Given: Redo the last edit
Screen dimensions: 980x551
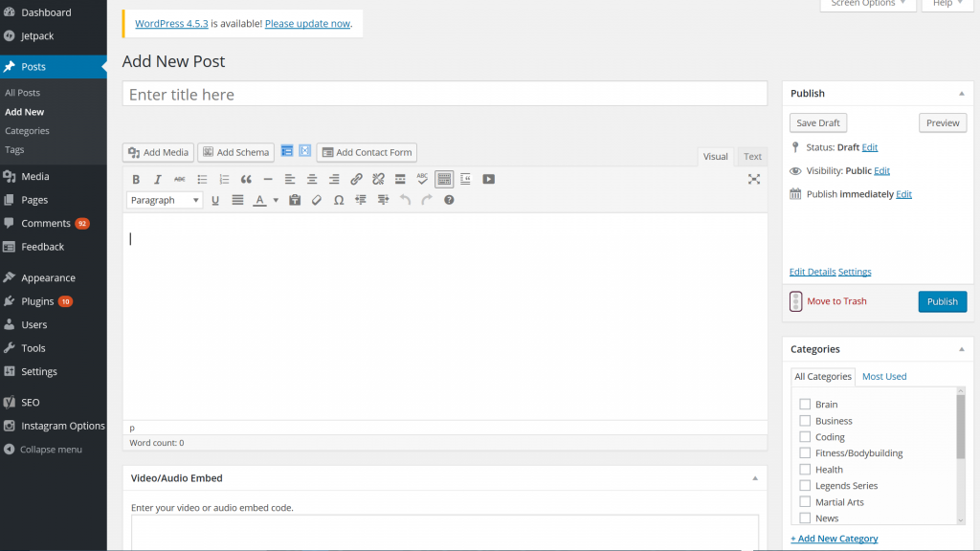Looking at the screenshot, I should pos(427,201).
